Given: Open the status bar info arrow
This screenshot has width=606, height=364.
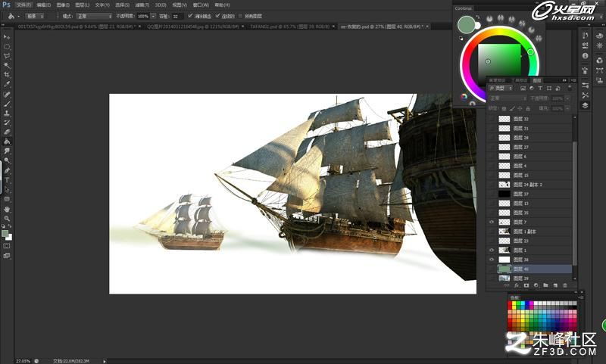Looking at the screenshot, I should pos(105,361).
